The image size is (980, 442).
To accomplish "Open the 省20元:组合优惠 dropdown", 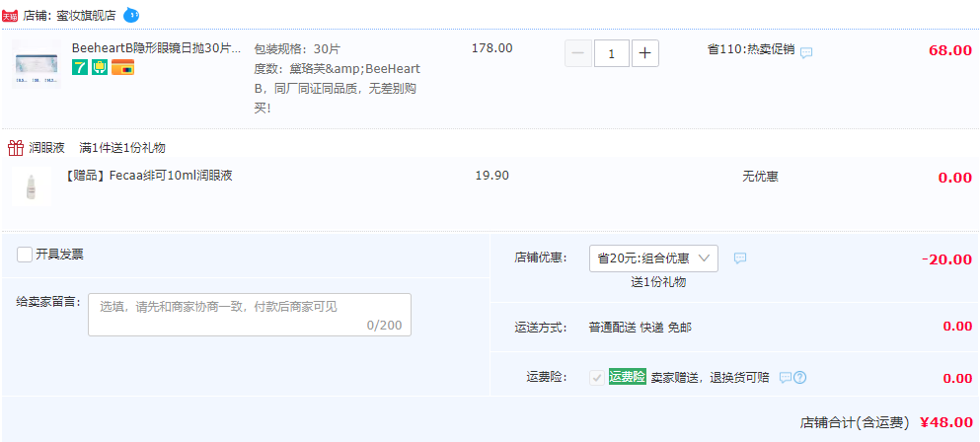I will click(653, 258).
